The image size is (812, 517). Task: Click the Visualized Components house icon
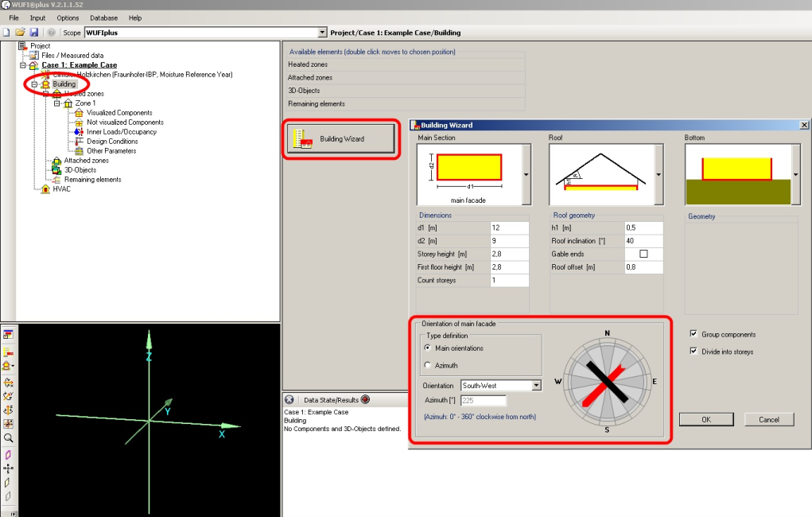click(79, 112)
